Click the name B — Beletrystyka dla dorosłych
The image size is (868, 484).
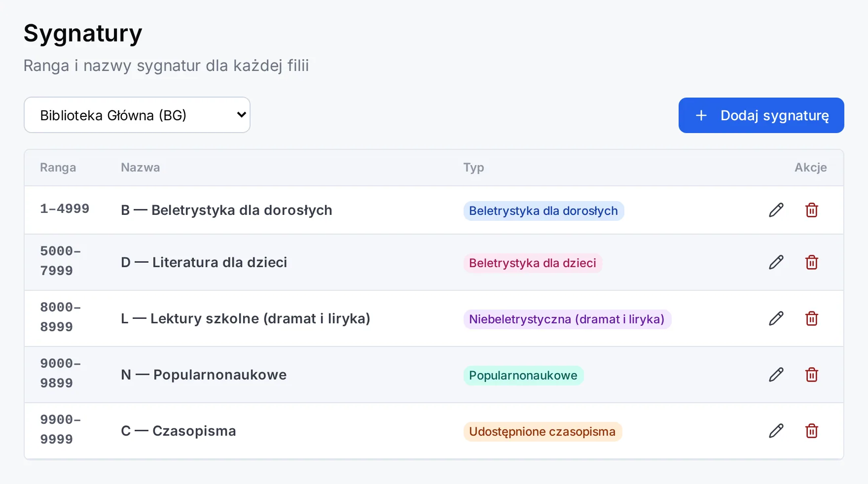click(x=226, y=210)
